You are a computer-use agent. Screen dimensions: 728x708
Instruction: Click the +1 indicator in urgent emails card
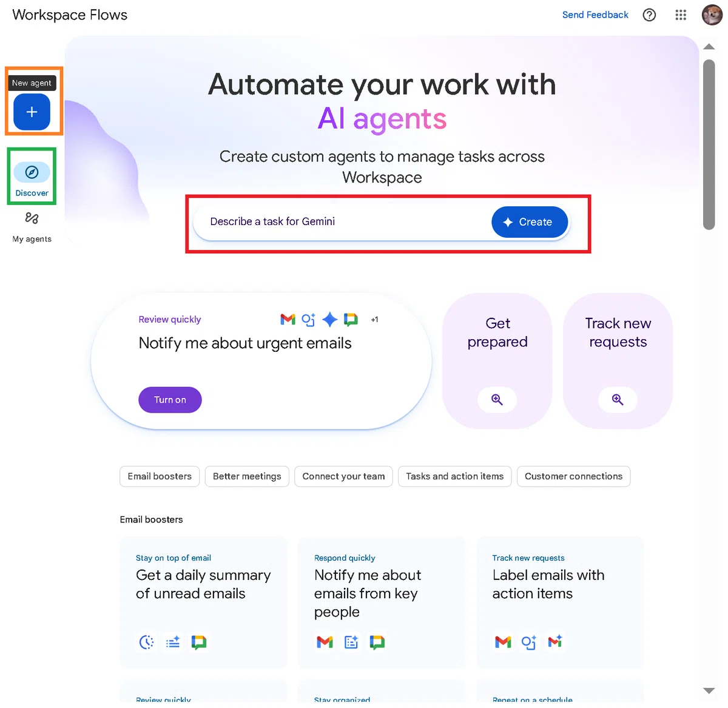[x=374, y=320]
